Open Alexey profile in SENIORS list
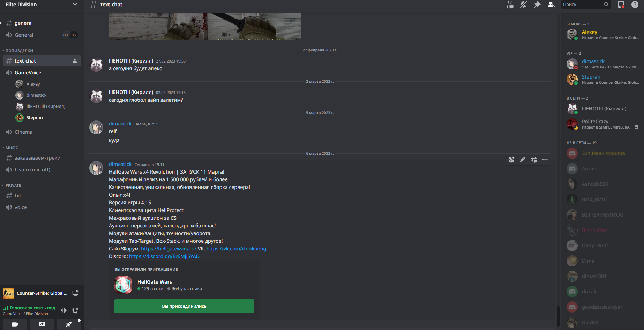644x330 pixels. tap(602, 34)
